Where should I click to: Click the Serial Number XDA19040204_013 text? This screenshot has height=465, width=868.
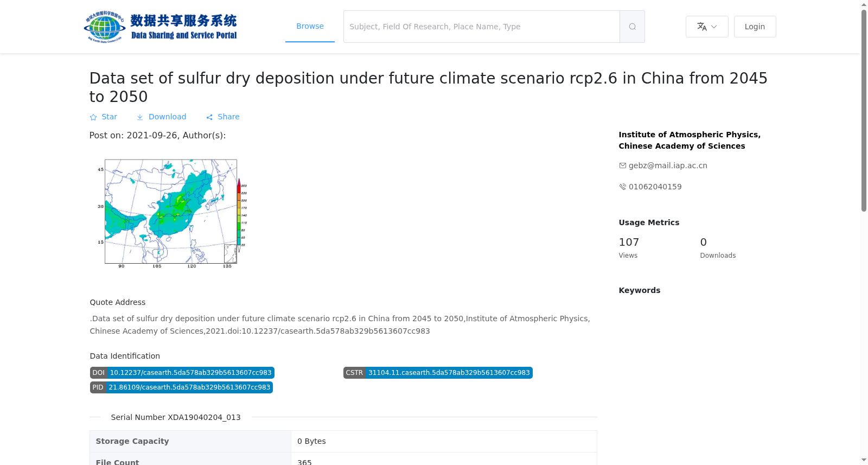176,417
